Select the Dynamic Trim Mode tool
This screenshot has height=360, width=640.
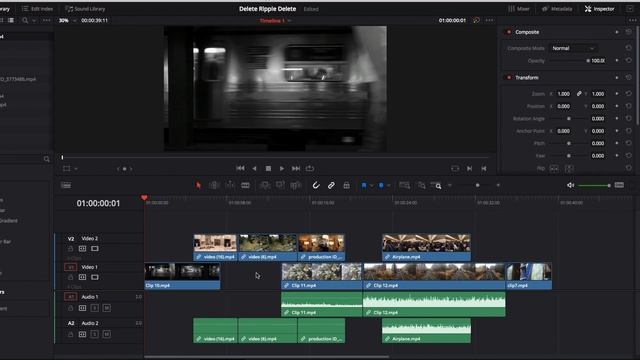(x=230, y=185)
